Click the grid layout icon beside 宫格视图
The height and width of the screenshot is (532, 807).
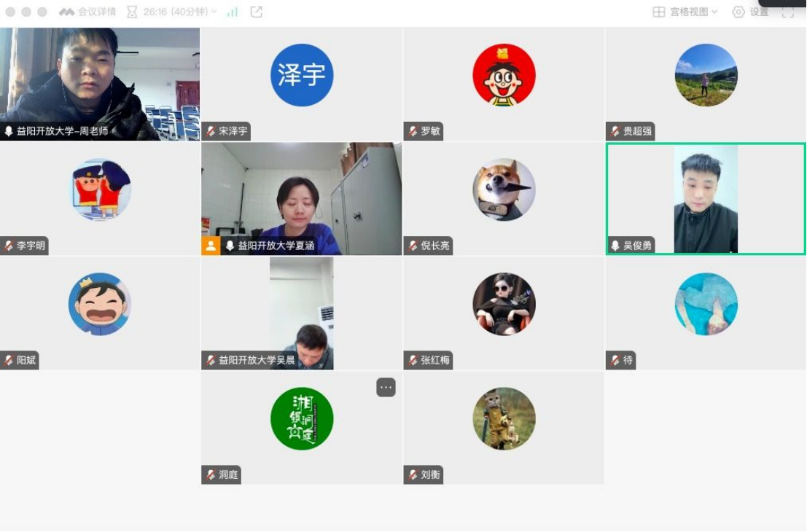pyautogui.click(x=659, y=12)
